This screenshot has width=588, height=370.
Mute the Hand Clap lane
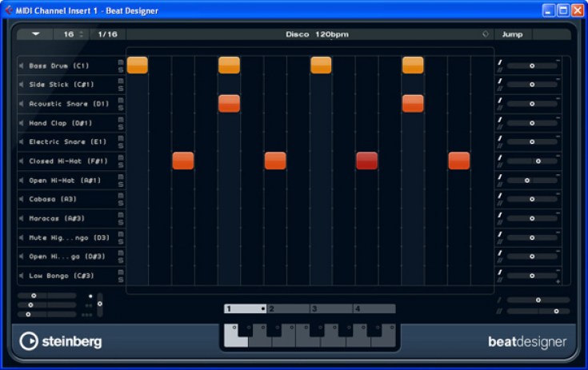[121, 119]
